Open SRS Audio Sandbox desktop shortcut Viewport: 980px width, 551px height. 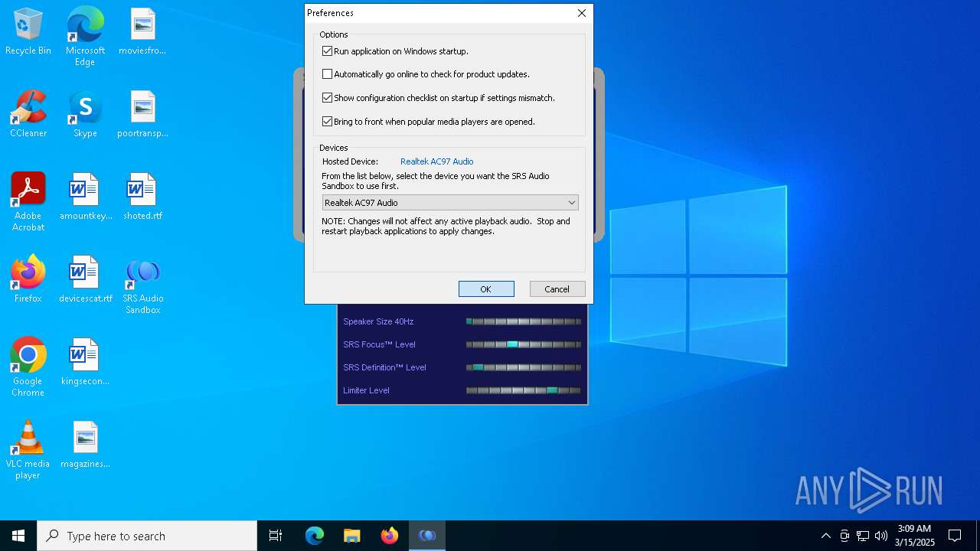(x=142, y=285)
